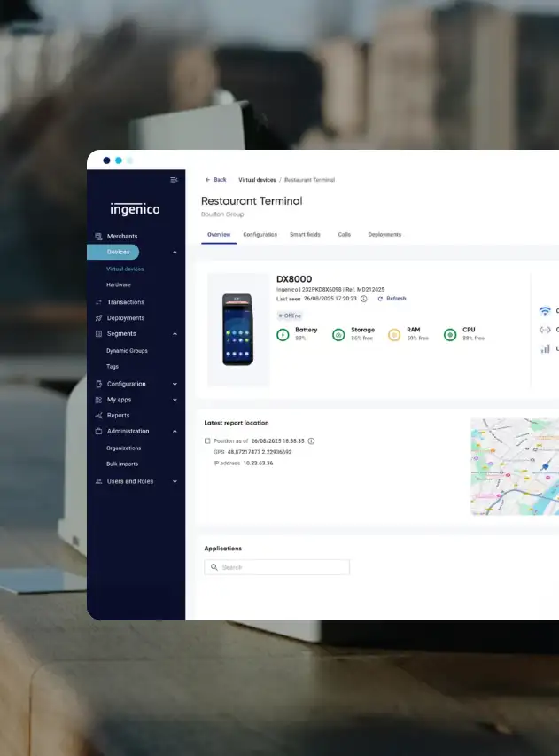Viewport: 559px width, 756px height.
Task: Click the Storage status icon
Action: [338, 335]
